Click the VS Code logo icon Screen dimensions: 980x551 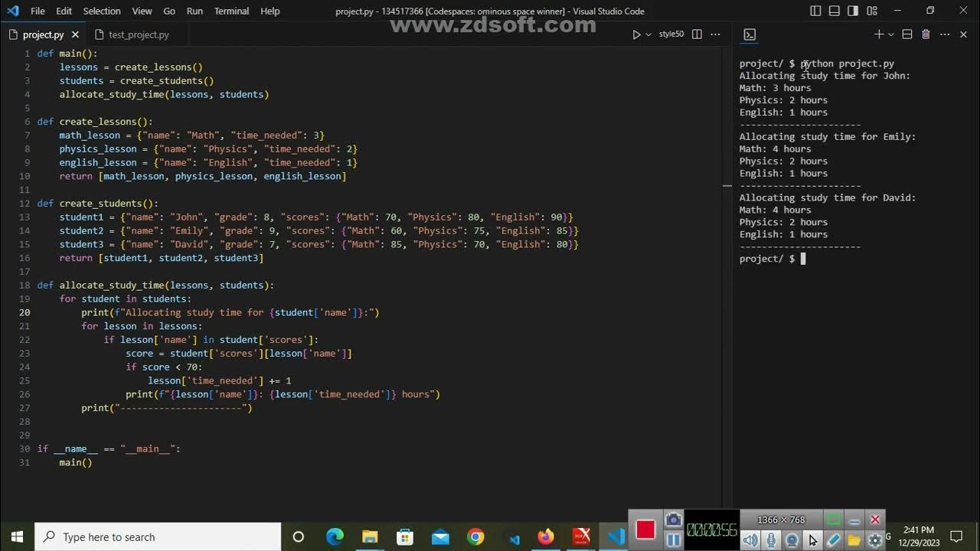12,11
